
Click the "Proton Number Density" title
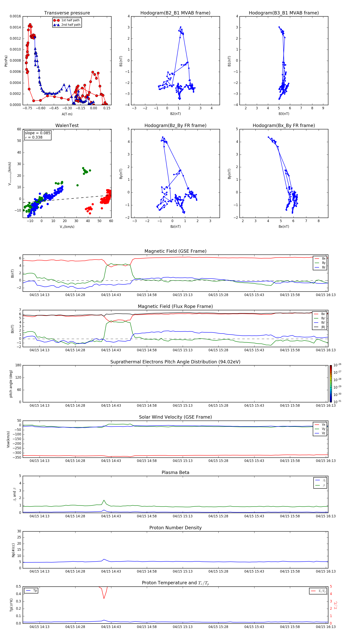click(175, 528)
